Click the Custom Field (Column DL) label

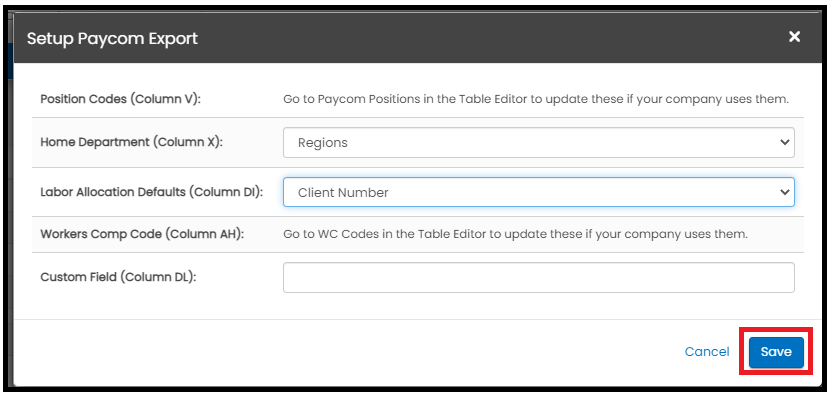coord(118,277)
